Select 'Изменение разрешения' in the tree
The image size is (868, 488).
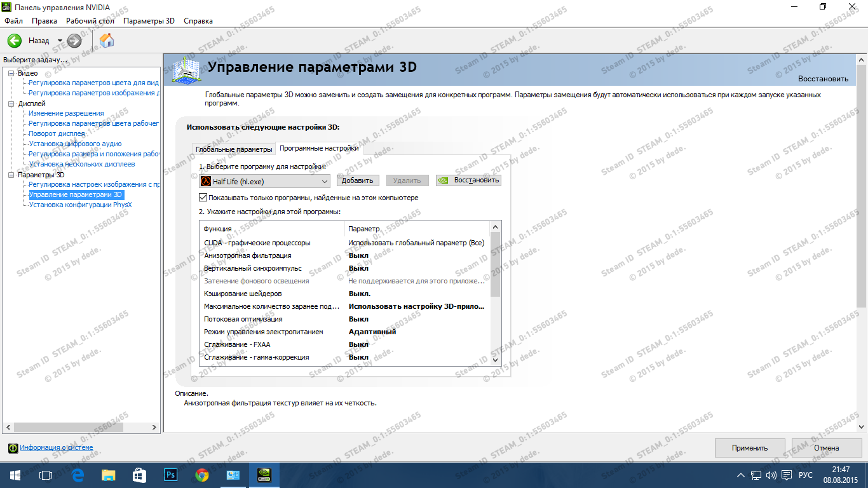point(66,113)
